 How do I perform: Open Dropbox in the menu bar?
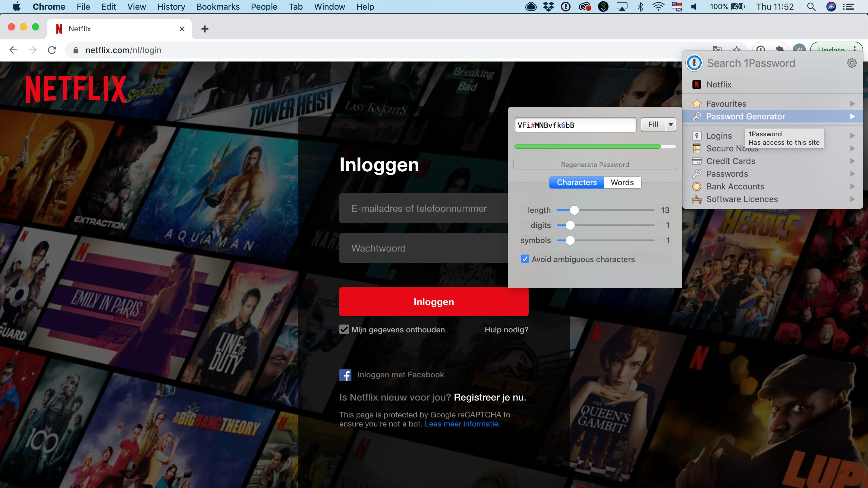548,7
